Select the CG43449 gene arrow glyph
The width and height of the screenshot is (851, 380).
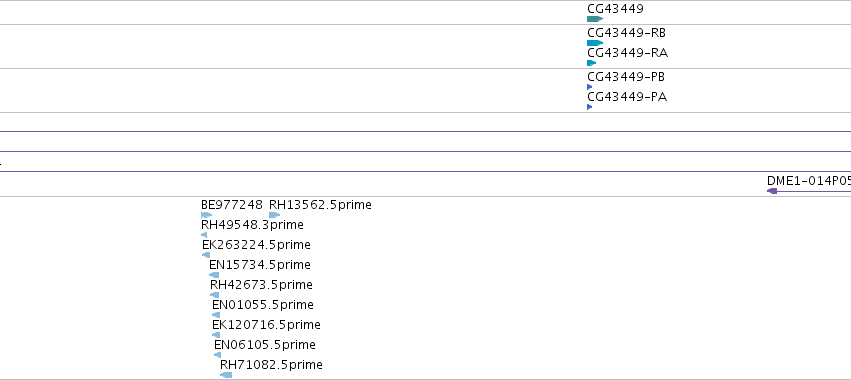tap(595, 19)
